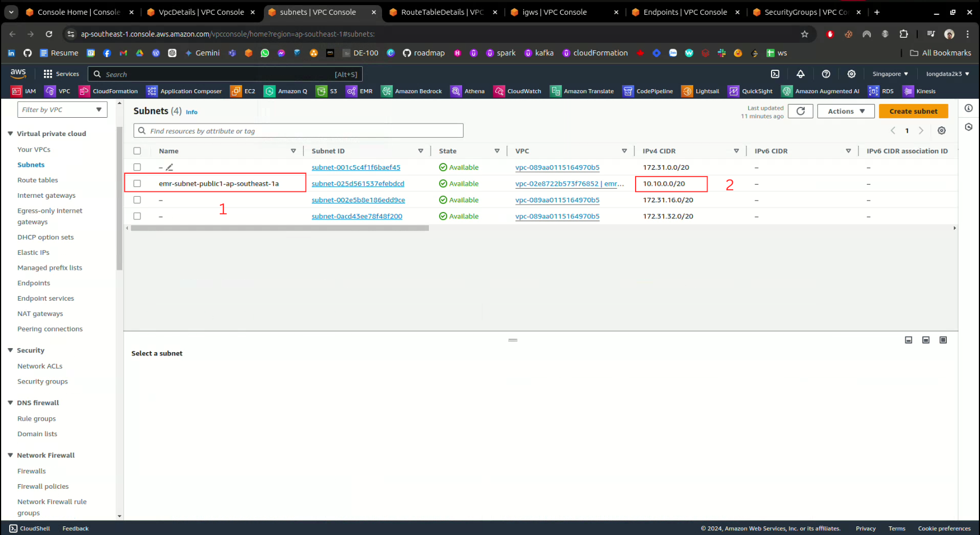Open AWS CloudShell icon in top navigation

pos(775,74)
